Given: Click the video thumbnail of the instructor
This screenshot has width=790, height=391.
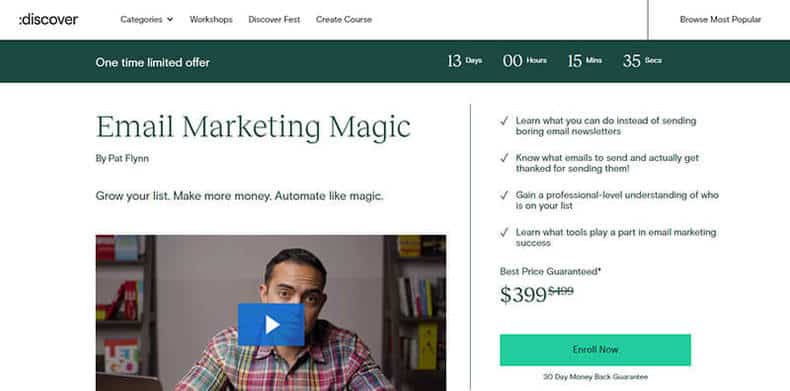Looking at the screenshot, I should tap(271, 313).
